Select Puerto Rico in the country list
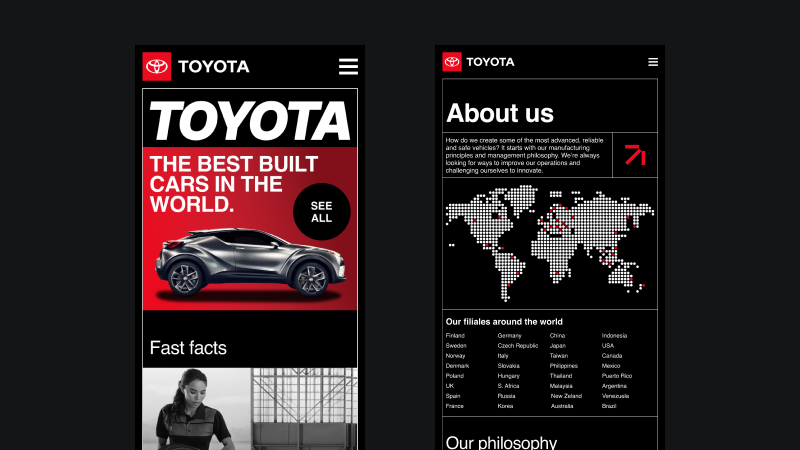Screen dimensions: 800x450 pos(617,376)
